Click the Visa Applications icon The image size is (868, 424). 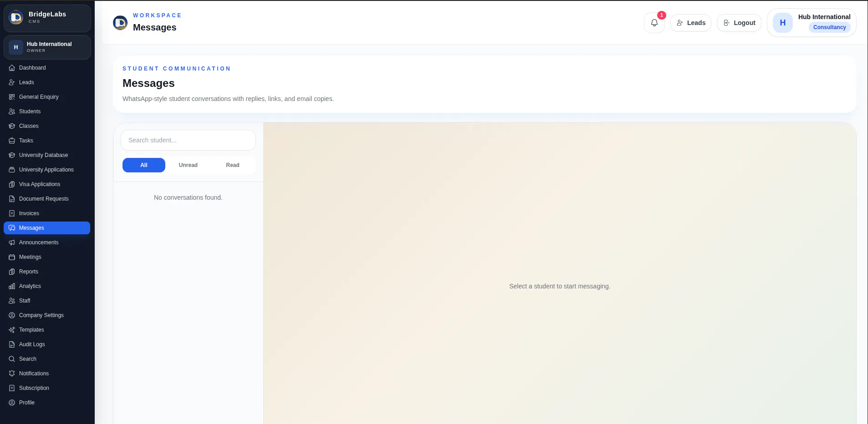(x=12, y=184)
